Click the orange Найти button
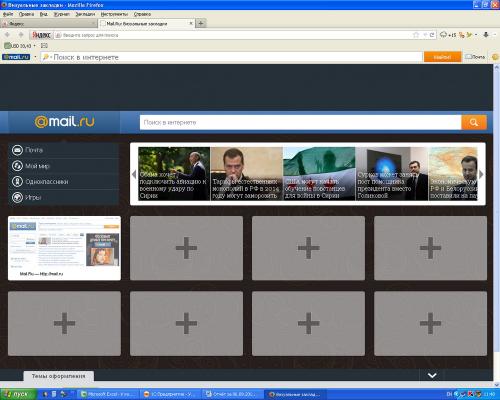Viewport: 500px width, 400px height. point(442,57)
